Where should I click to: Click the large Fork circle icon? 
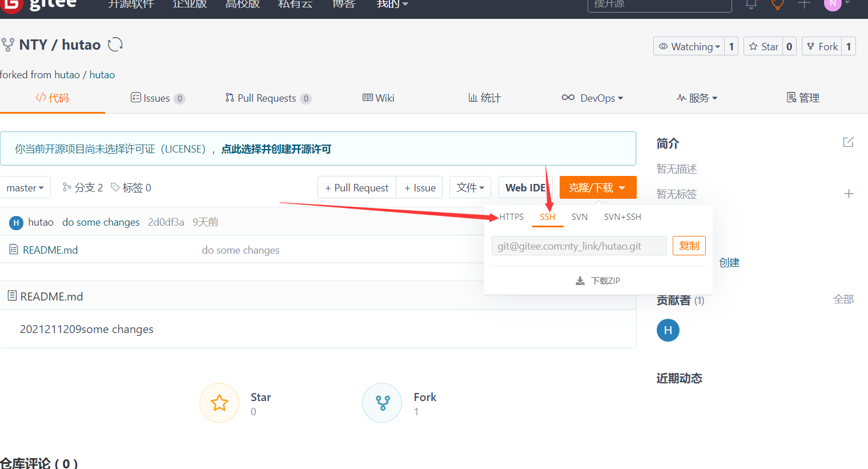click(x=382, y=403)
